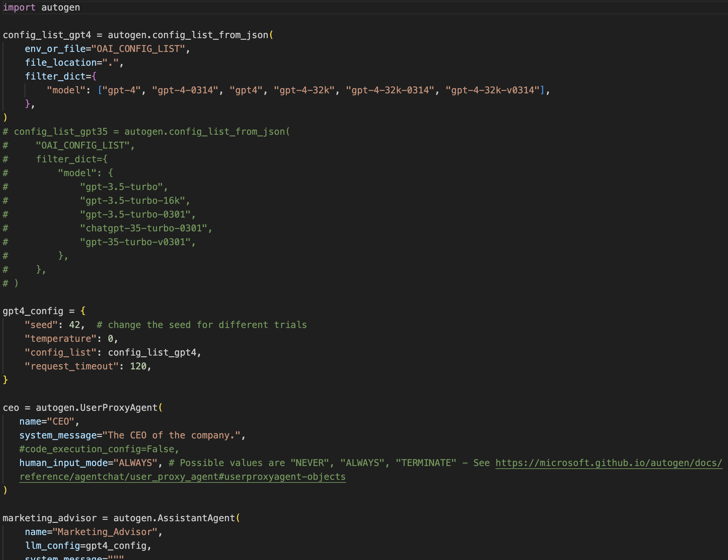Screen dimensions: 728x560
Task: Click the "request_timeout" key
Action: click(x=72, y=366)
